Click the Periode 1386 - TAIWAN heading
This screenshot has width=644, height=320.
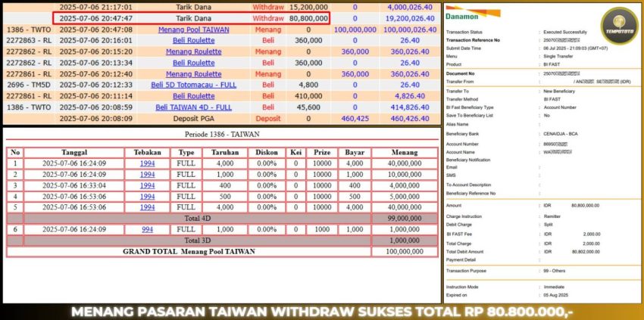222,135
